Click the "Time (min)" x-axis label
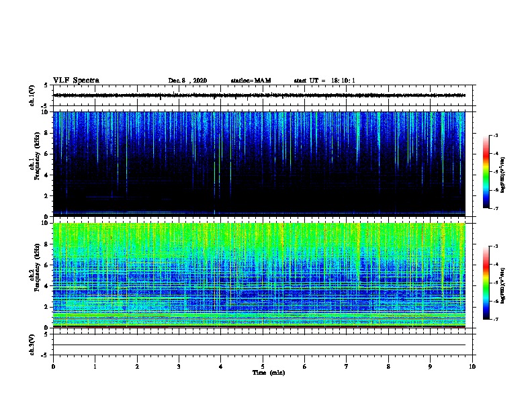The height and width of the screenshot is (411, 532). point(269,373)
